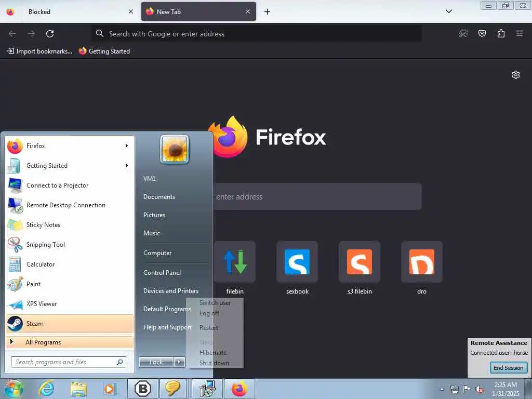
Task: Expand All Programs list
Action: tap(70, 342)
